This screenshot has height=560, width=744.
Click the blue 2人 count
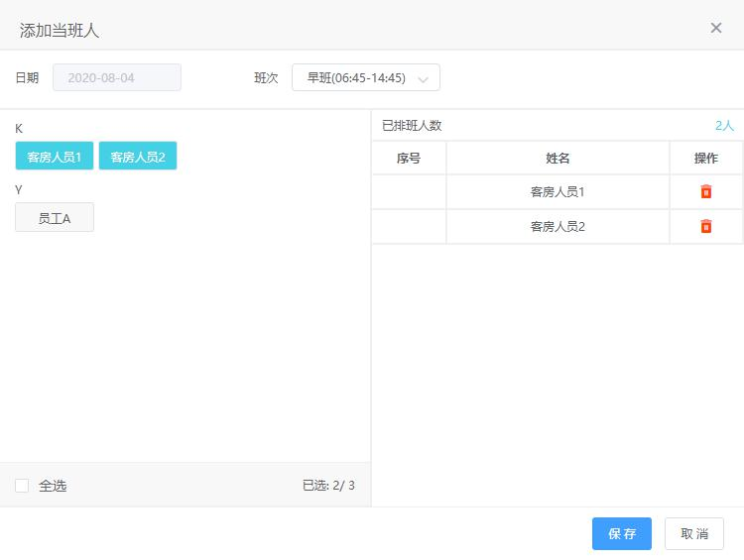pos(724,126)
